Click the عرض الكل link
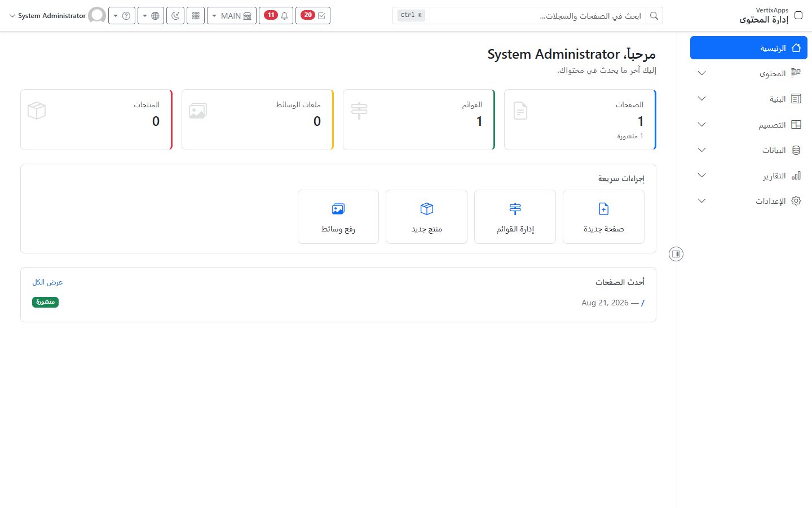The image size is (812, 508). 47,282
